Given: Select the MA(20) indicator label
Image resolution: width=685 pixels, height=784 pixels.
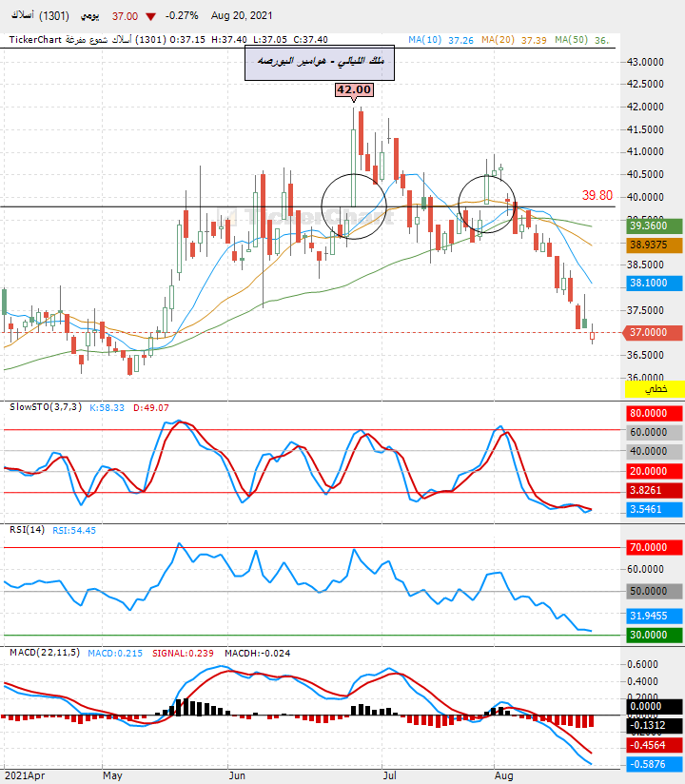Looking at the screenshot, I should pos(498,40).
